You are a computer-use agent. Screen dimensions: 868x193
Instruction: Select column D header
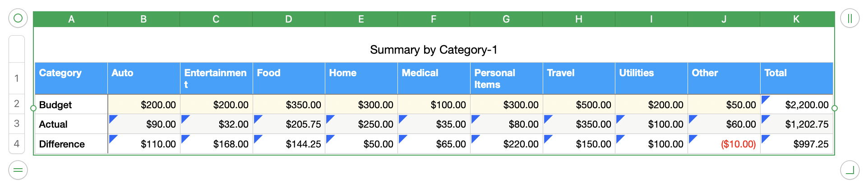pyautogui.click(x=288, y=19)
